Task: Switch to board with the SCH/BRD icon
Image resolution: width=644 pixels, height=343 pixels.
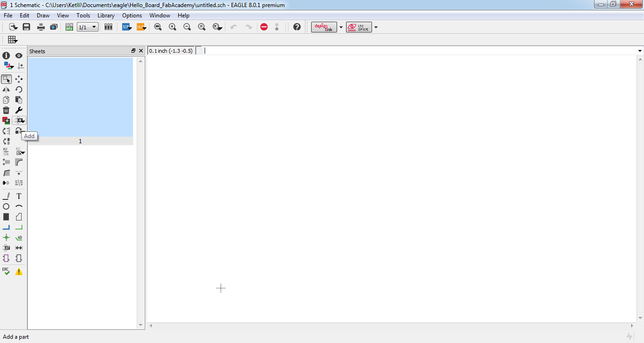Action: pyautogui.click(x=69, y=27)
